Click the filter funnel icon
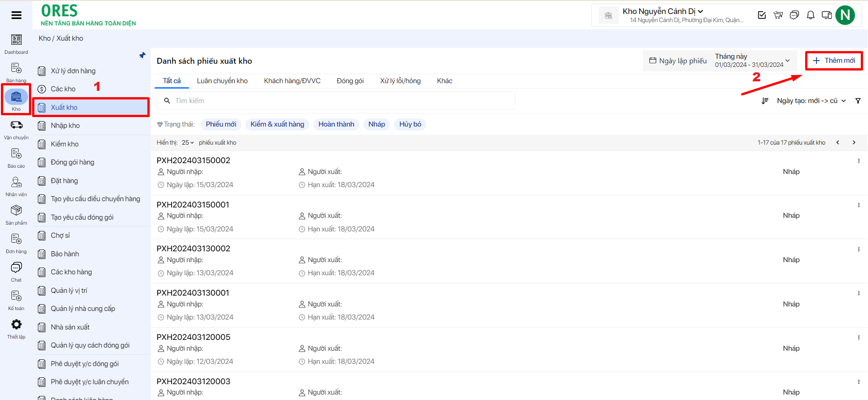 pos(858,101)
